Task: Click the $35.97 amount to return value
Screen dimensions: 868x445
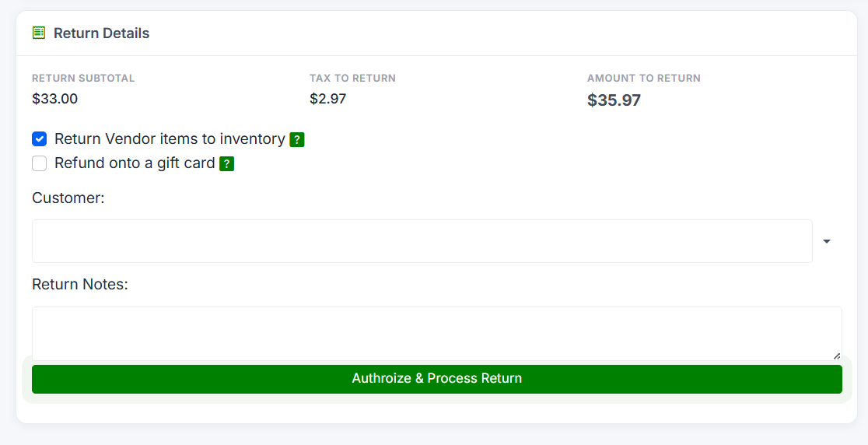Action: (x=614, y=100)
